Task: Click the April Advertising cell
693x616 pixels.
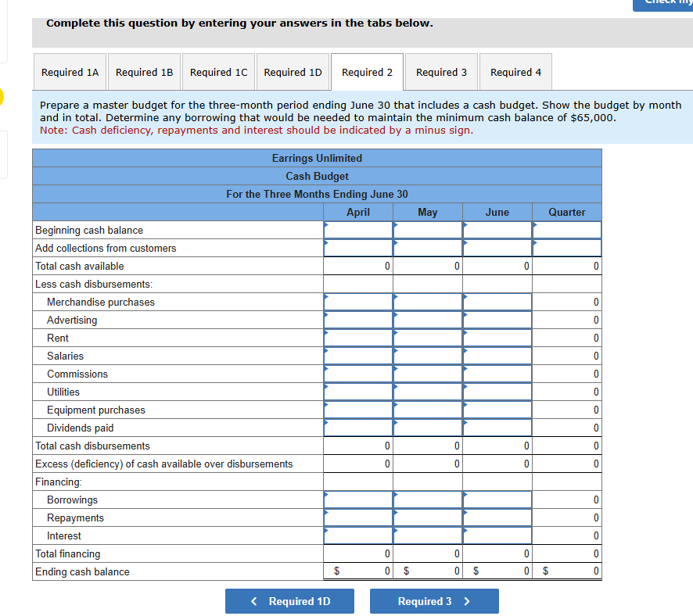Action: pos(358,321)
